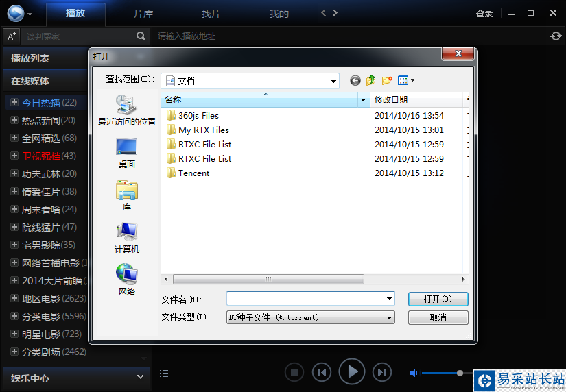
Task: Expand 地区电影 (2623) category
Action: [x=14, y=298]
